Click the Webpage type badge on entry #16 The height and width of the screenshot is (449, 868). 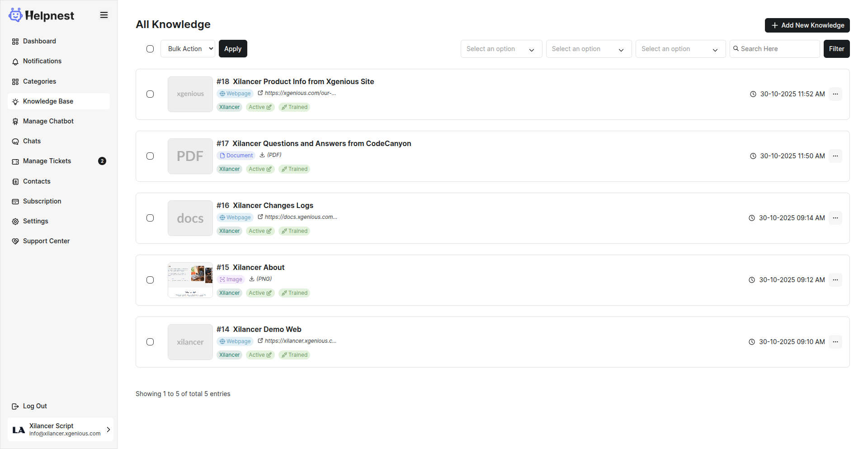click(235, 217)
